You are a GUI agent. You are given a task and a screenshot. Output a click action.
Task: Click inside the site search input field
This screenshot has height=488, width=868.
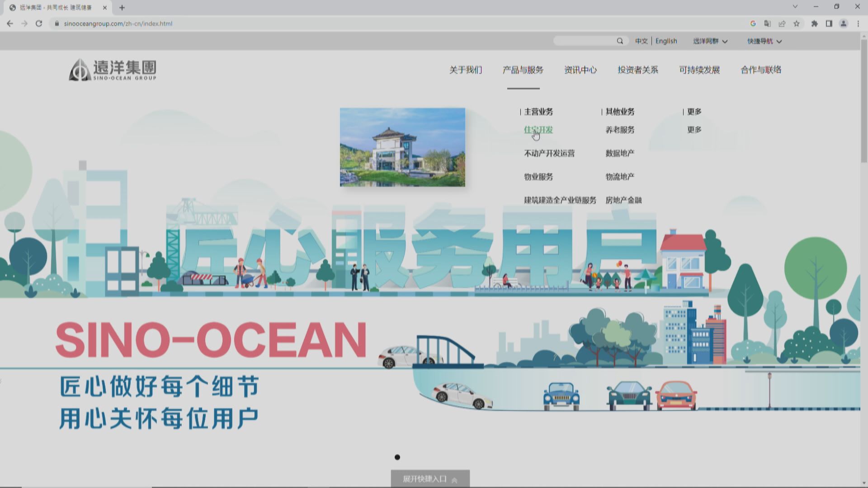[x=585, y=41]
